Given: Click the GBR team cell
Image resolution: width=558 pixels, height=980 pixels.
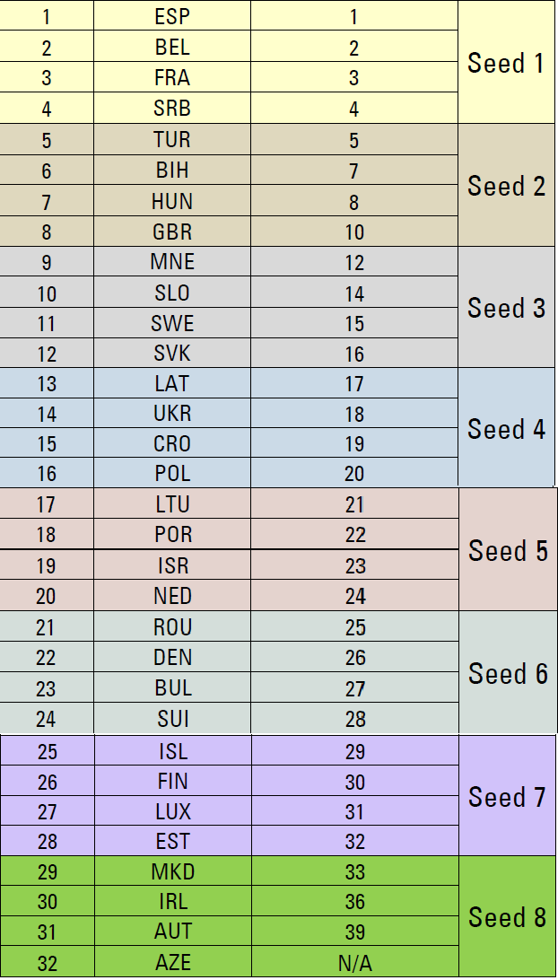Looking at the screenshot, I should coord(172,232).
